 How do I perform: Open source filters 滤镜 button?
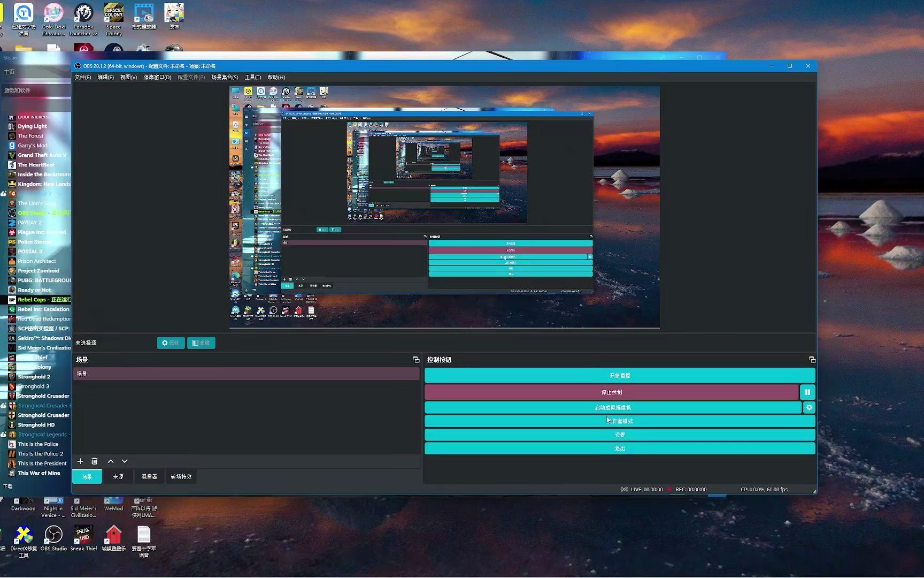tap(201, 343)
